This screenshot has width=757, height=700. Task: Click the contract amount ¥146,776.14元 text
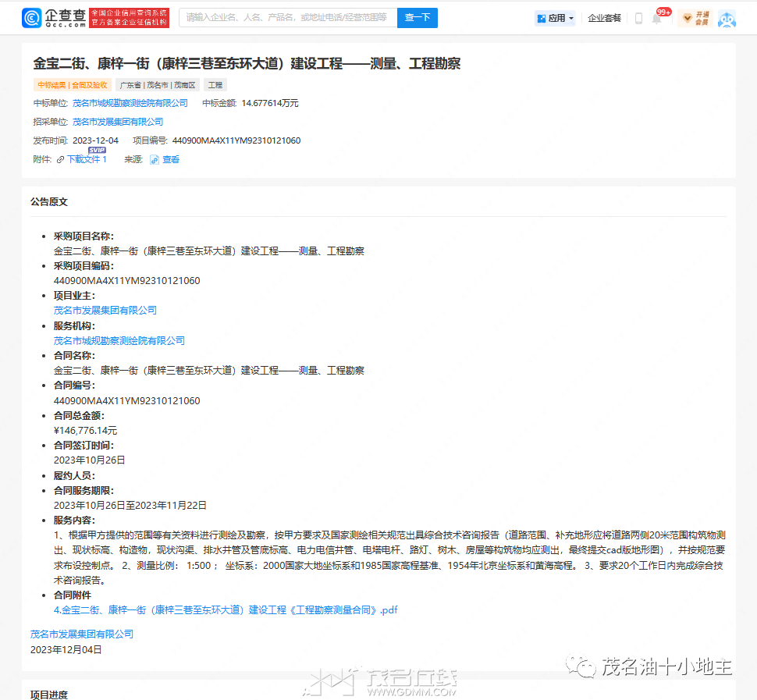[x=85, y=431]
